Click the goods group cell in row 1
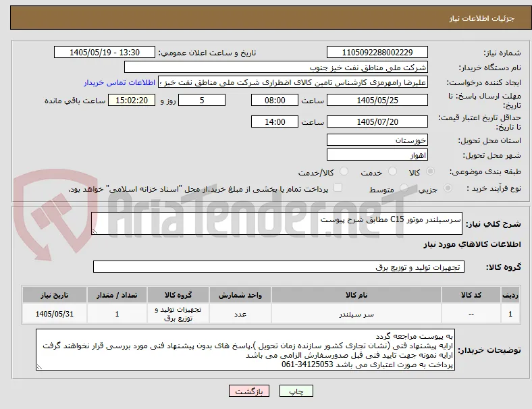 [178, 314]
